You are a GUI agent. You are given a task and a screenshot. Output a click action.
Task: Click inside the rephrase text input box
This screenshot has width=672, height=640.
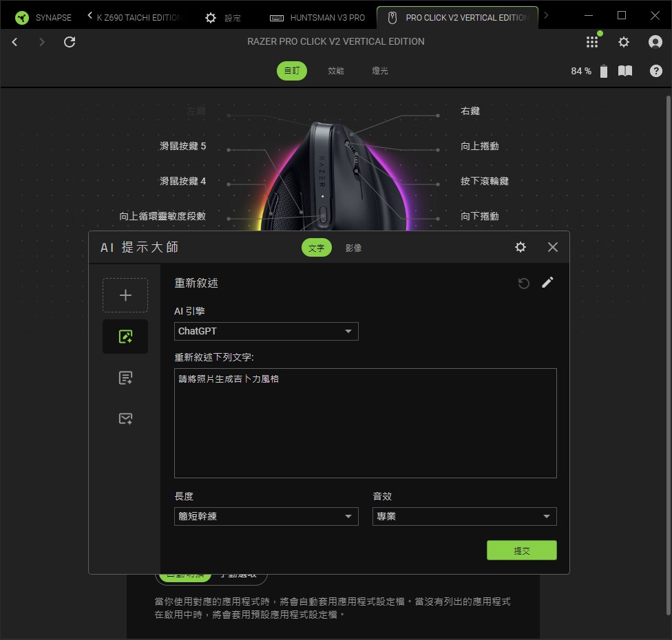365,423
